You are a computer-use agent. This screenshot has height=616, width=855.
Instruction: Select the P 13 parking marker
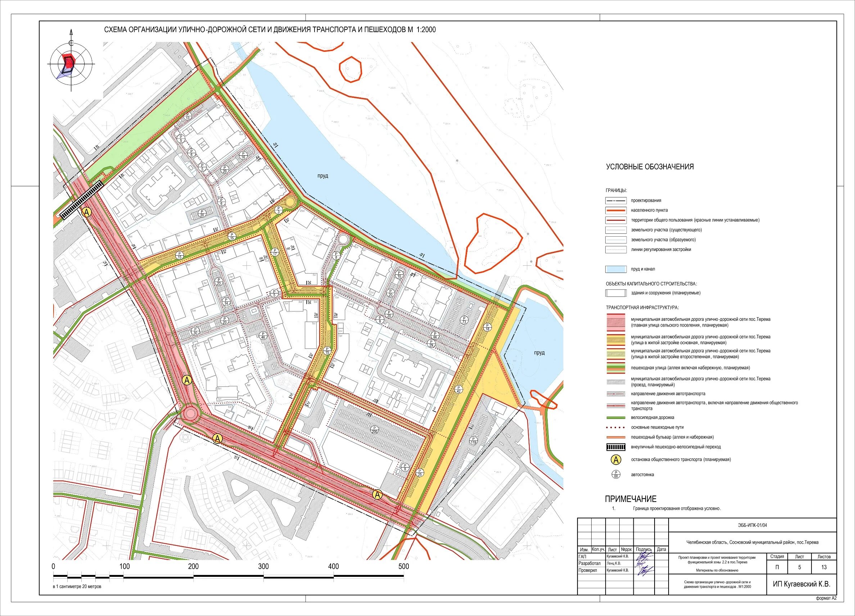click(x=188, y=117)
